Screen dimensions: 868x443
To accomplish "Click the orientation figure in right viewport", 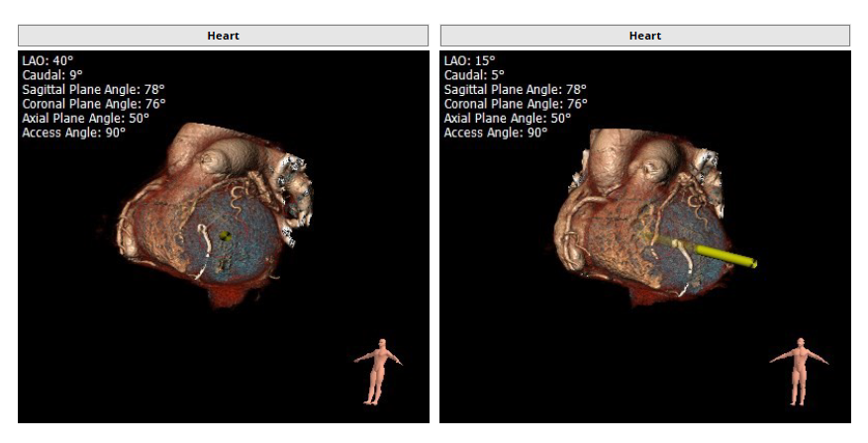I will (x=800, y=371).
